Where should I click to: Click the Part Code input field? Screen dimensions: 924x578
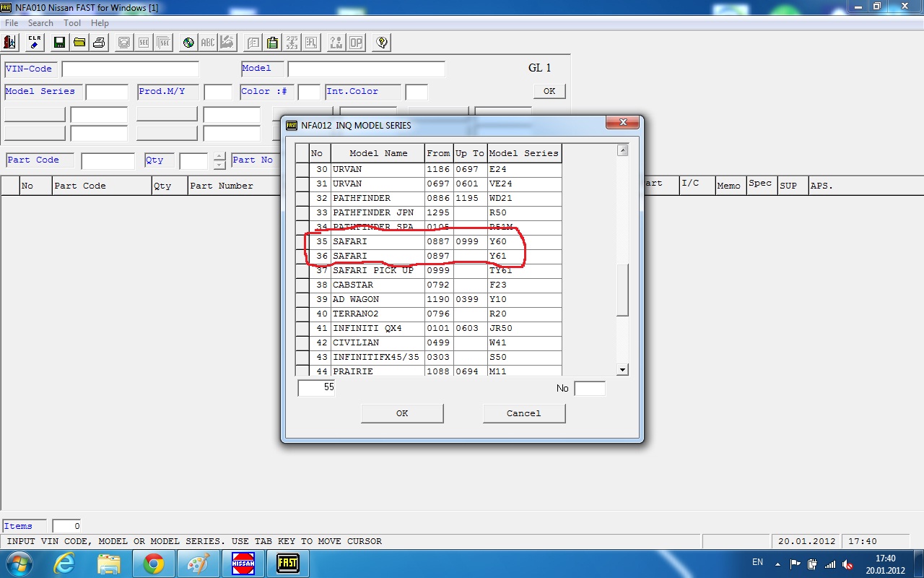[x=108, y=161]
